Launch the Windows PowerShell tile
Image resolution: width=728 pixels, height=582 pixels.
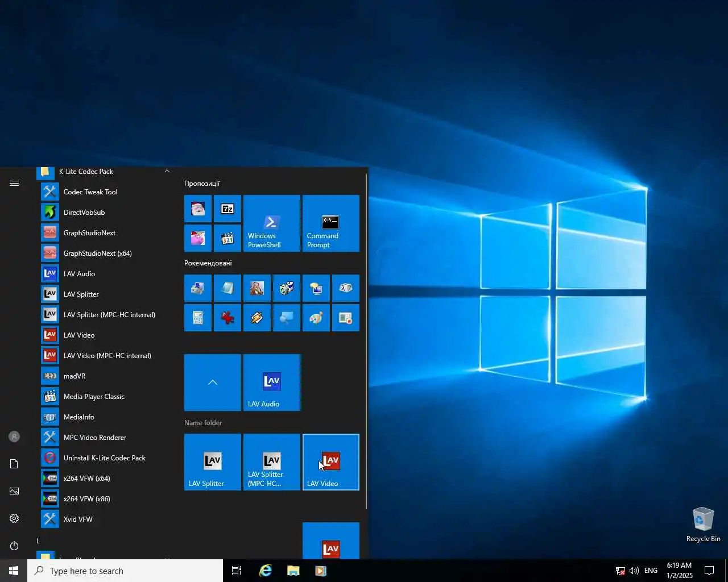pos(272,223)
